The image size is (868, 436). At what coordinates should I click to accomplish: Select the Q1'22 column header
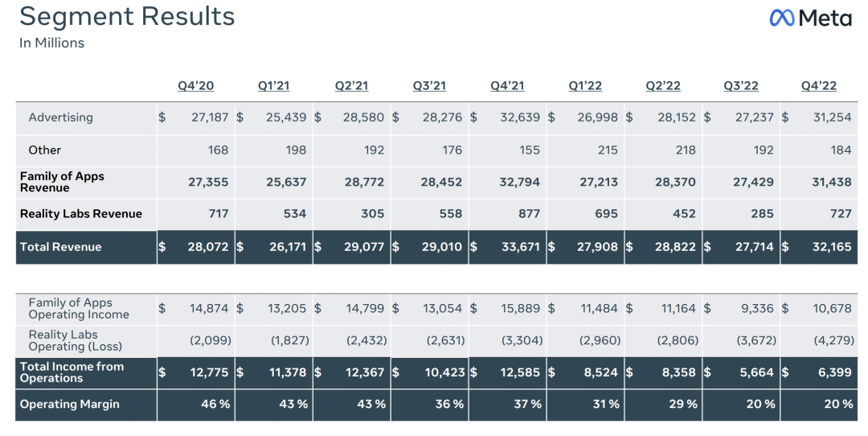pyautogui.click(x=585, y=86)
